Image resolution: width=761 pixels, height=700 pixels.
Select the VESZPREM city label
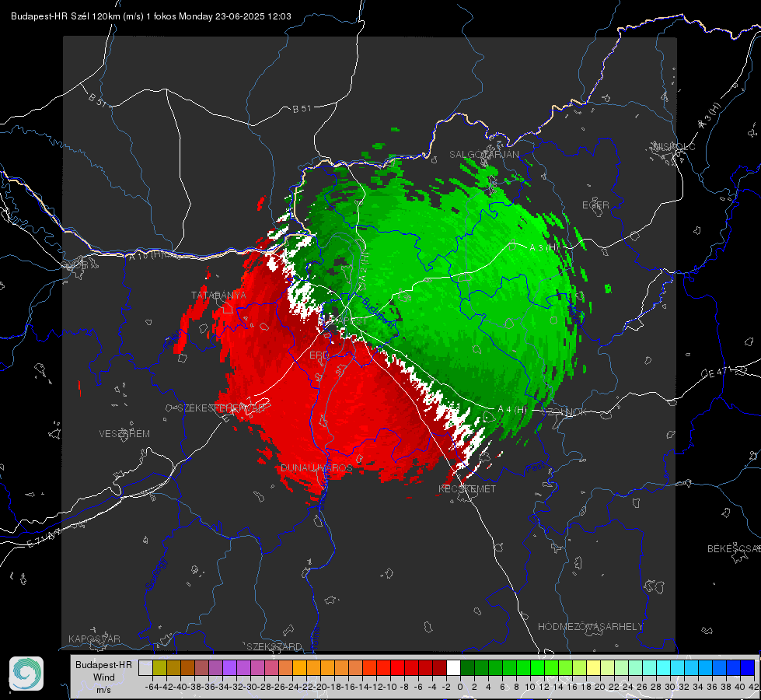(x=124, y=434)
